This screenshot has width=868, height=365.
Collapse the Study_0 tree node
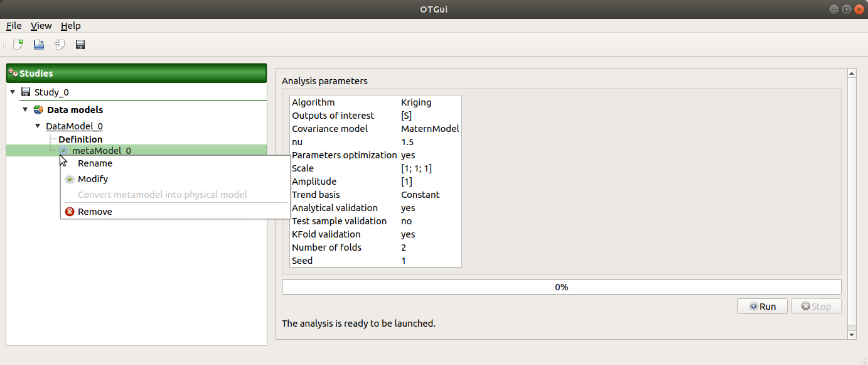click(13, 92)
